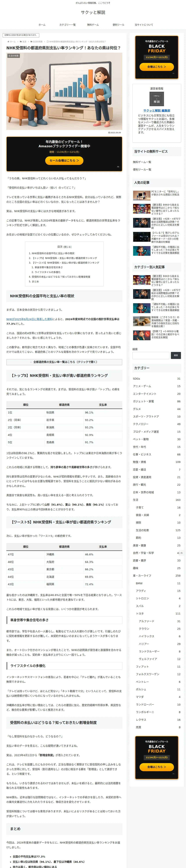Open the アニメ・ゲーム category
Image resolution: width=186 pixels, height=868 pixels.
[157, 386]
